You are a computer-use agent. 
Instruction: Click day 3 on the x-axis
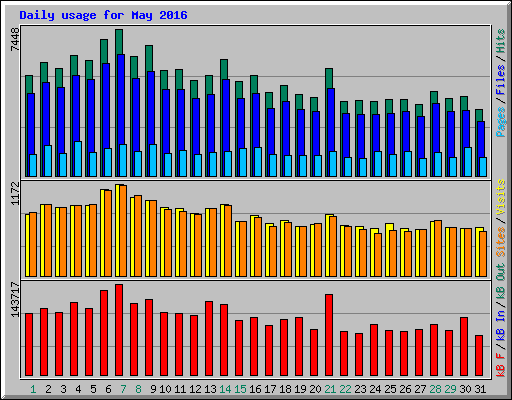coord(64,389)
